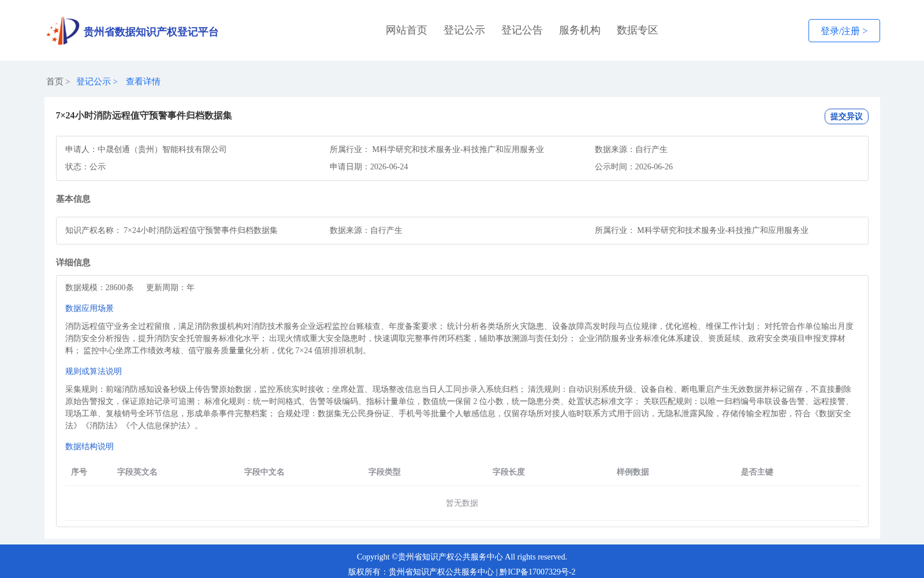Open the 数据专区 section
This screenshot has height=578, width=924.
638,30
